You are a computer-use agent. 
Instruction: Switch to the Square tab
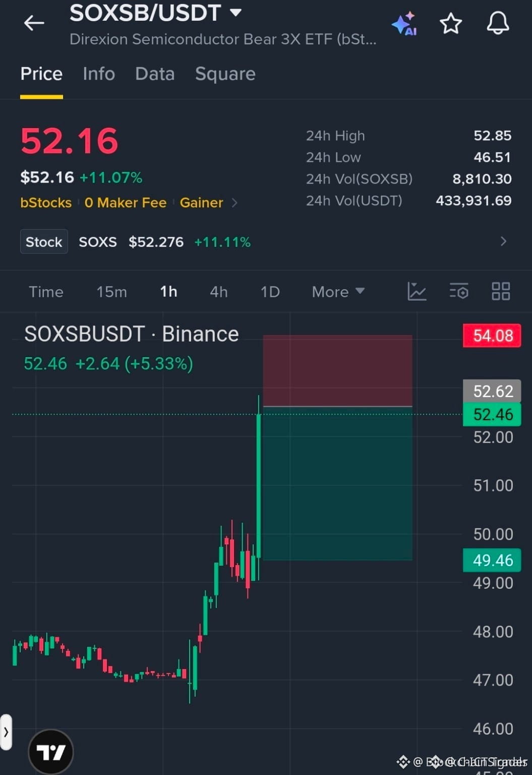click(x=225, y=74)
